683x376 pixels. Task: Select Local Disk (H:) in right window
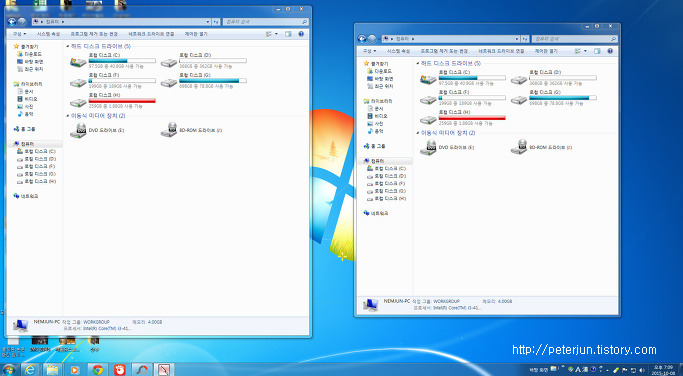click(463, 118)
